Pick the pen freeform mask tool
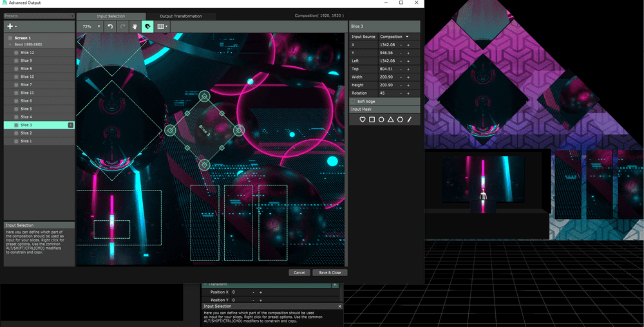This screenshot has height=327, width=644. coord(410,120)
